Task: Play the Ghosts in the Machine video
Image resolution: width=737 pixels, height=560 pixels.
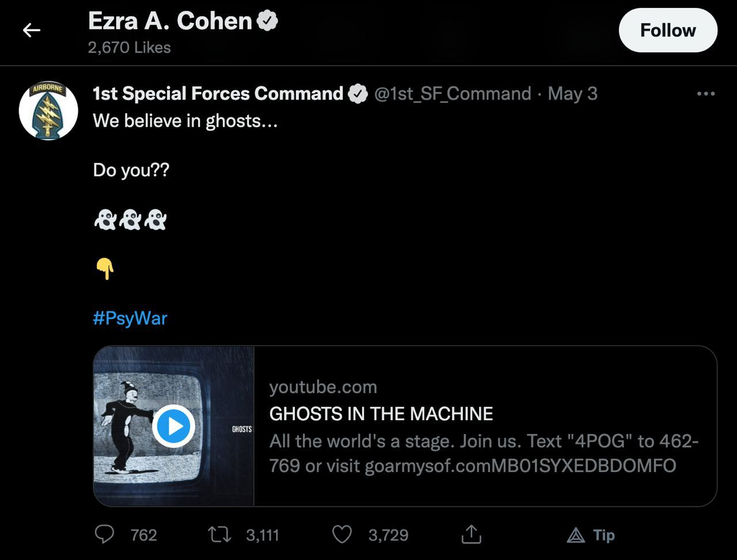Action: point(173,426)
